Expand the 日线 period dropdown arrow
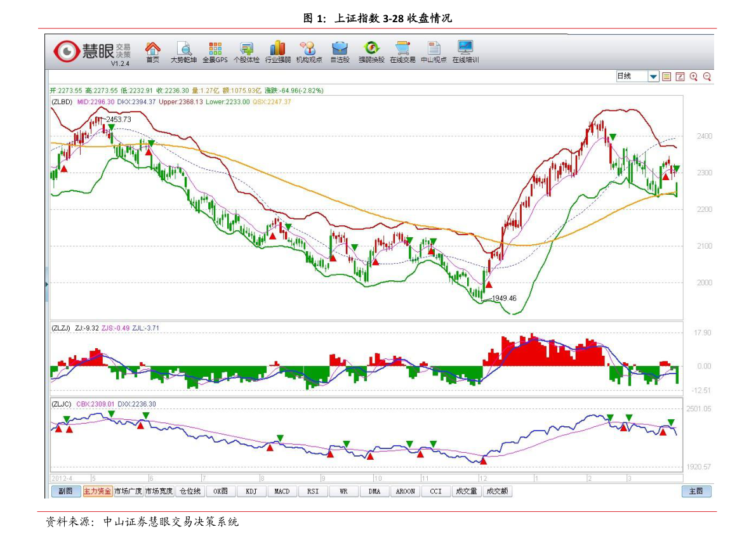 (x=653, y=77)
